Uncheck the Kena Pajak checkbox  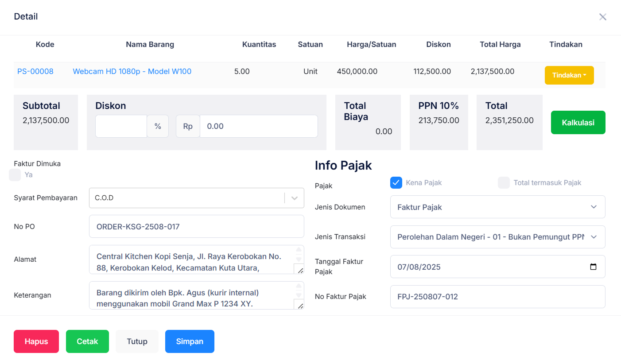click(x=396, y=182)
